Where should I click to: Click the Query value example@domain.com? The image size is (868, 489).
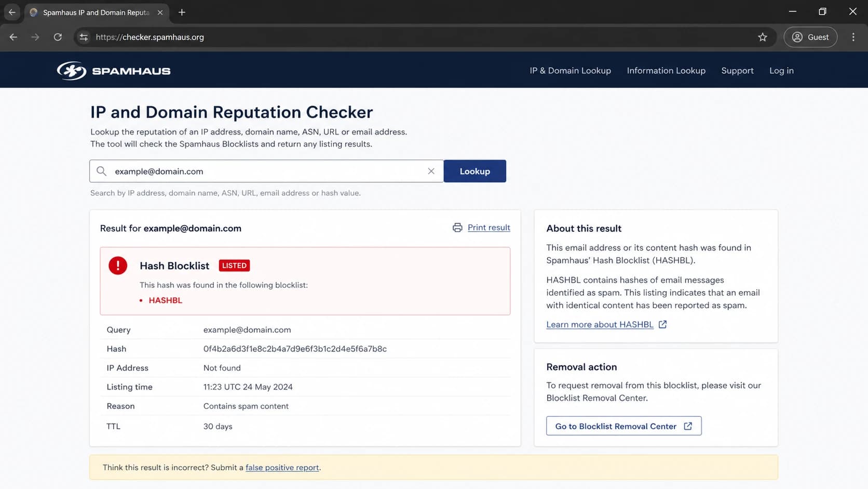(x=247, y=330)
